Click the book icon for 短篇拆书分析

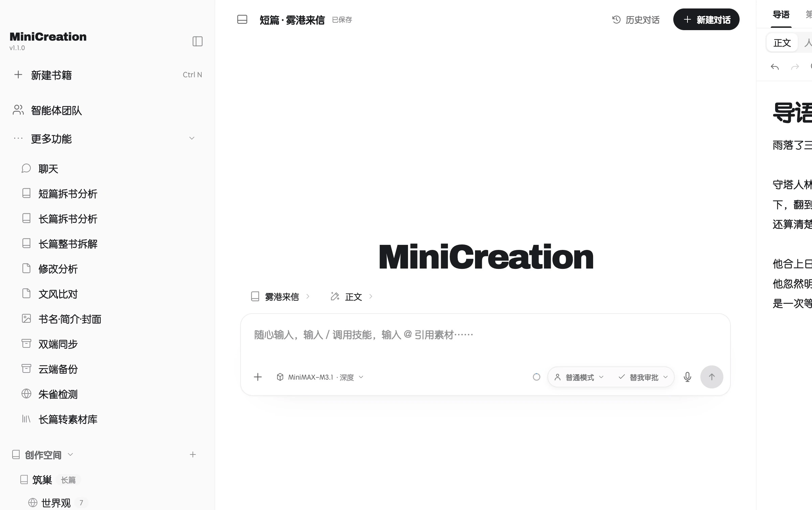[26, 193]
